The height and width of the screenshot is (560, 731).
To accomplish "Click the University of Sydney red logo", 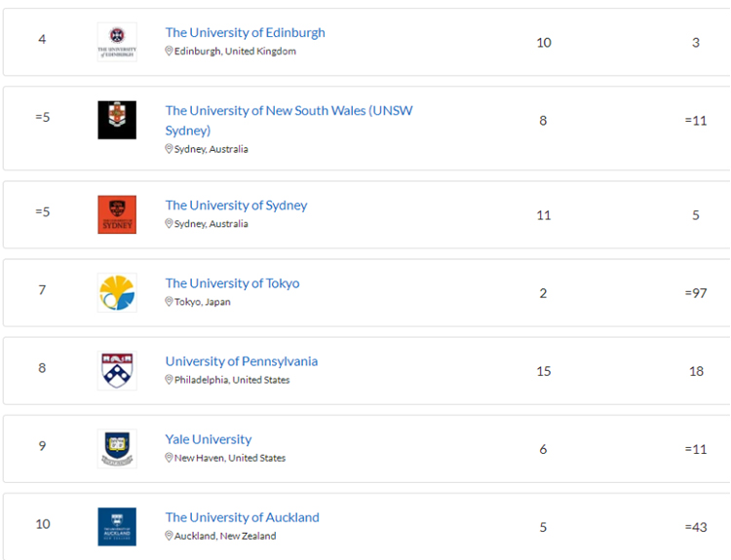I will [117, 214].
